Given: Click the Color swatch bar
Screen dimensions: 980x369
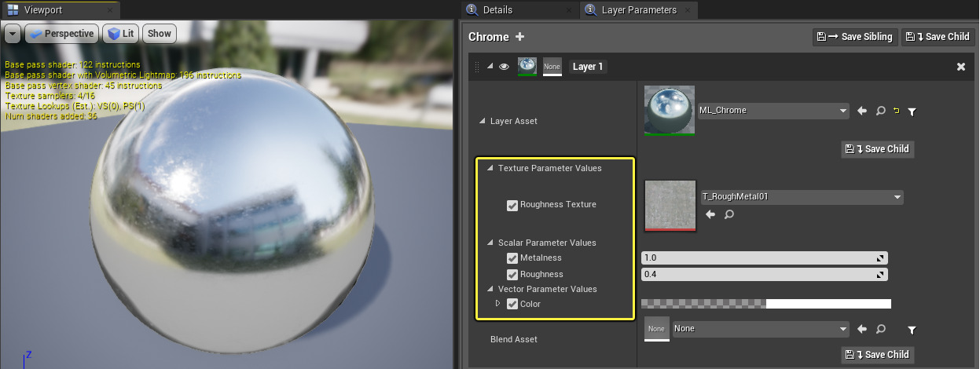Looking at the screenshot, I should point(765,304).
